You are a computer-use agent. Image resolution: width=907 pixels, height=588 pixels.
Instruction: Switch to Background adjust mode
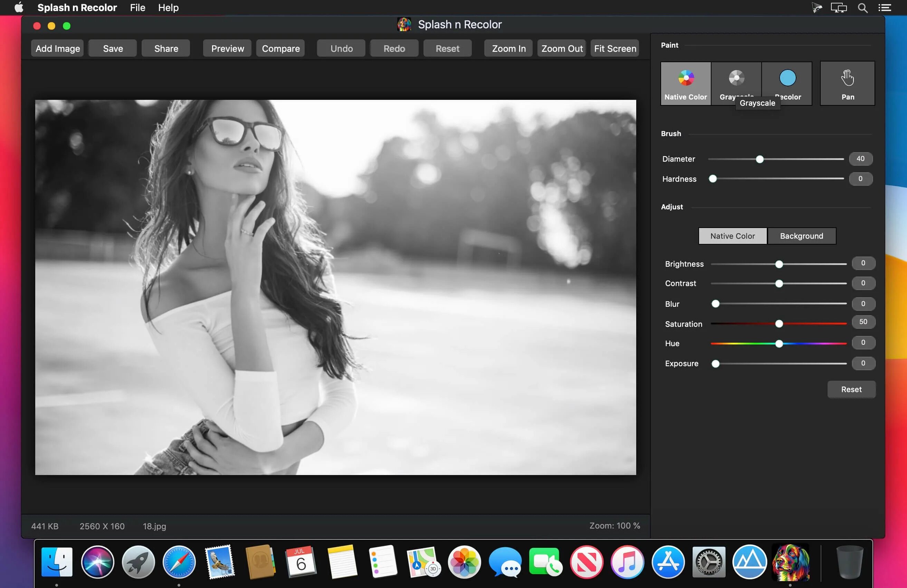point(801,236)
